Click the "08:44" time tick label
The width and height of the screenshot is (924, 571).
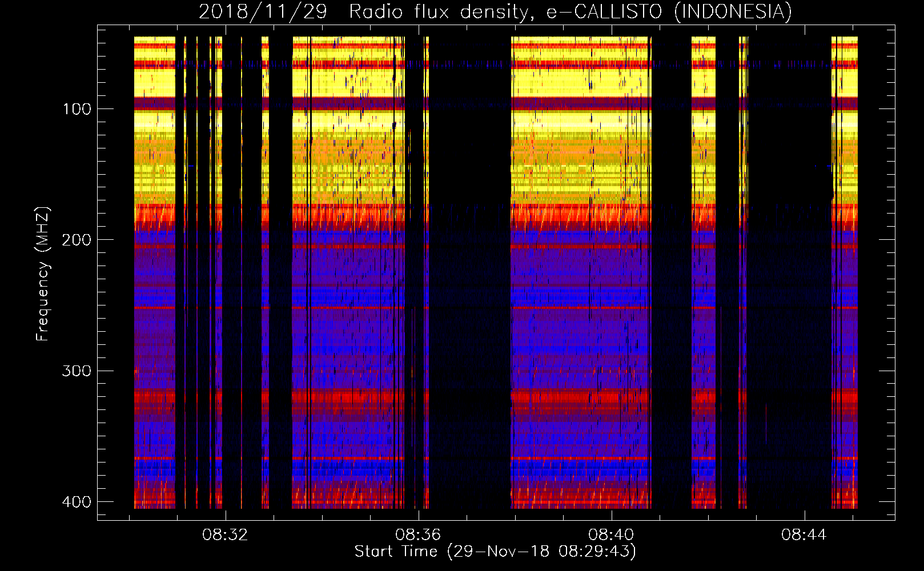click(804, 535)
